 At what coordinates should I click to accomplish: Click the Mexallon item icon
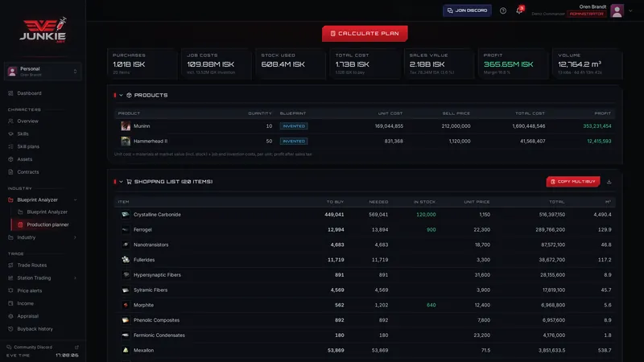126,350
